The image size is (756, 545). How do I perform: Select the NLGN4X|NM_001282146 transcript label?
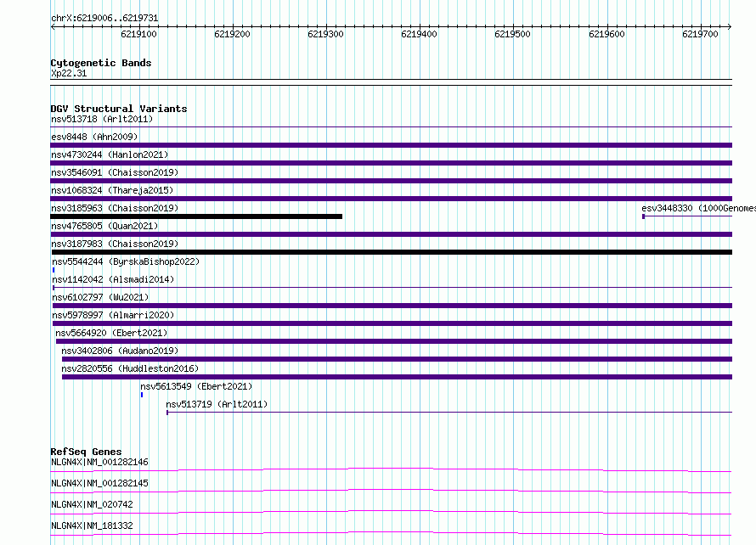click(99, 462)
